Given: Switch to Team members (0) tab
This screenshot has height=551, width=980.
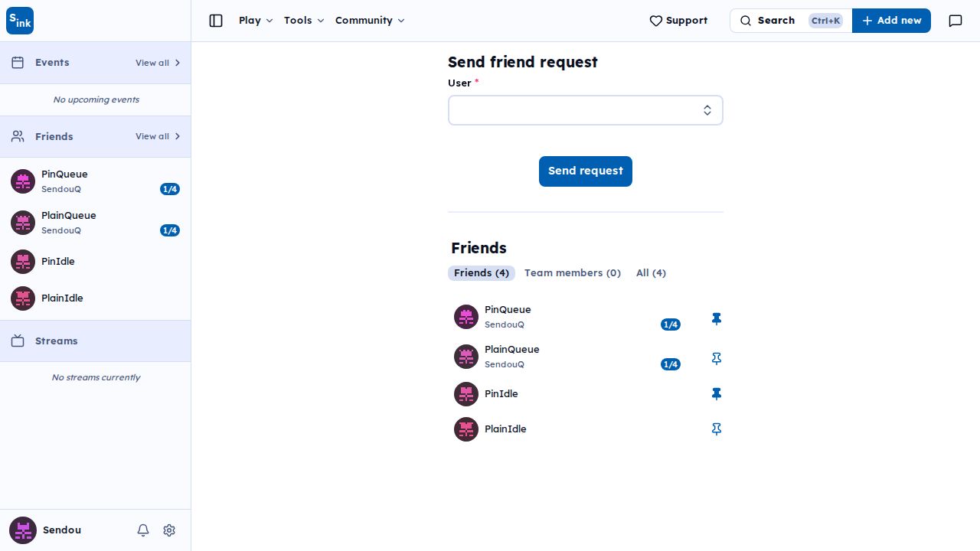Looking at the screenshot, I should 573,273.
